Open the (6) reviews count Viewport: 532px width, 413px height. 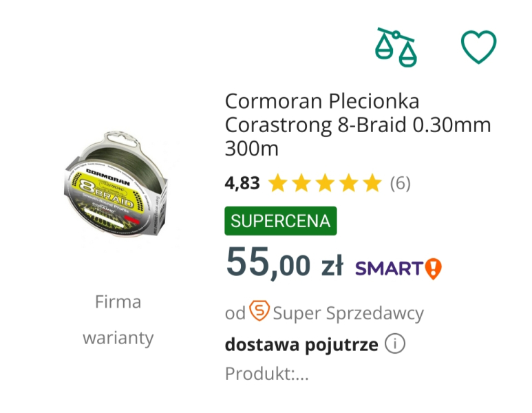click(400, 183)
